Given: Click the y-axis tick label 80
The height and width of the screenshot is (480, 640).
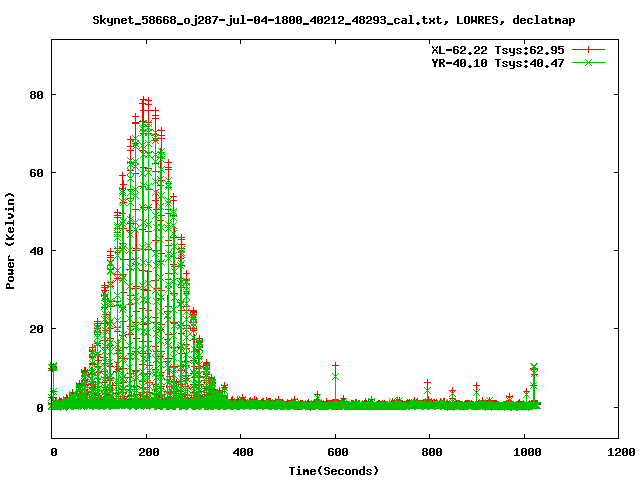Looking at the screenshot, I should 36,95.
